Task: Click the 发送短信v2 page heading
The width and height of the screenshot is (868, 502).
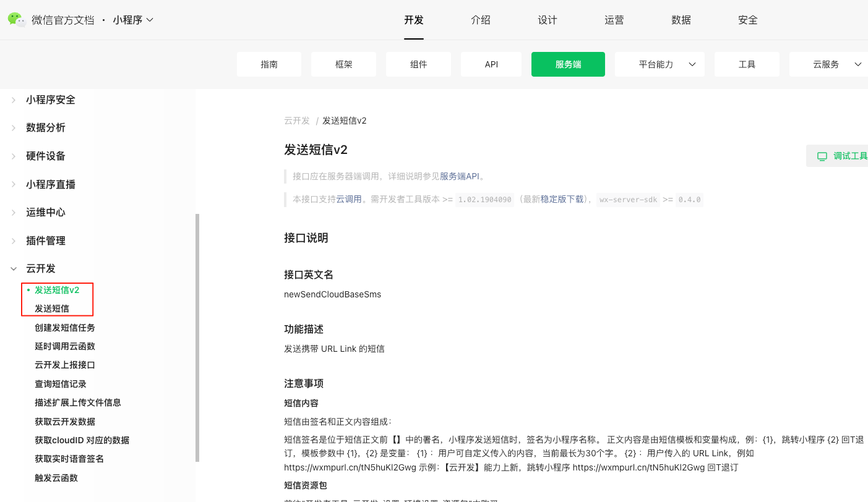Action: [316, 150]
